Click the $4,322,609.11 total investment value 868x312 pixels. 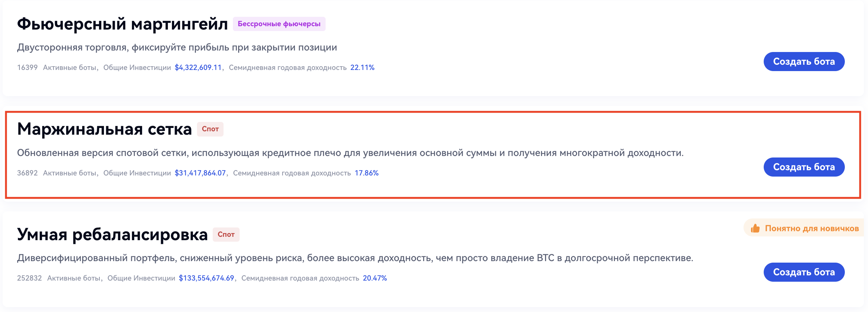click(x=198, y=68)
